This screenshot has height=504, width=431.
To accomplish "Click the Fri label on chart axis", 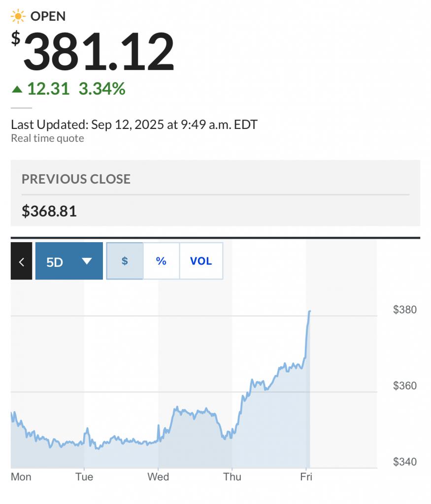I will 306,476.
